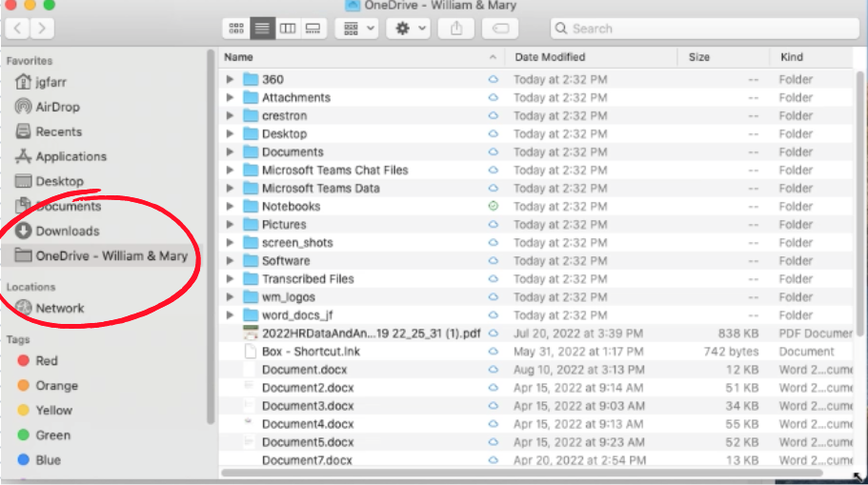Select Document2.docx in the list
This screenshot has height=485, width=868.
pyautogui.click(x=308, y=388)
